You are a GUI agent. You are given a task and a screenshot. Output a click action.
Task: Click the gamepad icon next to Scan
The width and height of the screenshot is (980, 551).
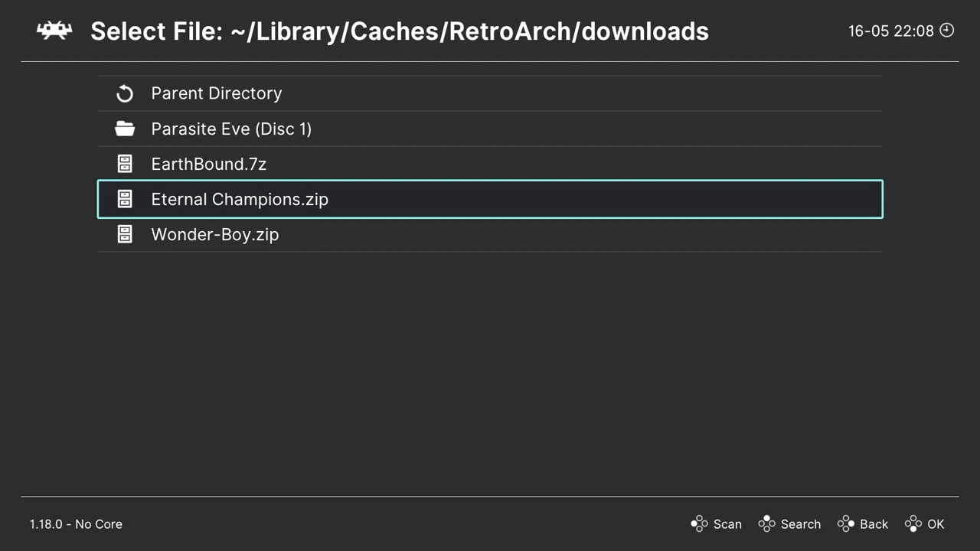700,524
